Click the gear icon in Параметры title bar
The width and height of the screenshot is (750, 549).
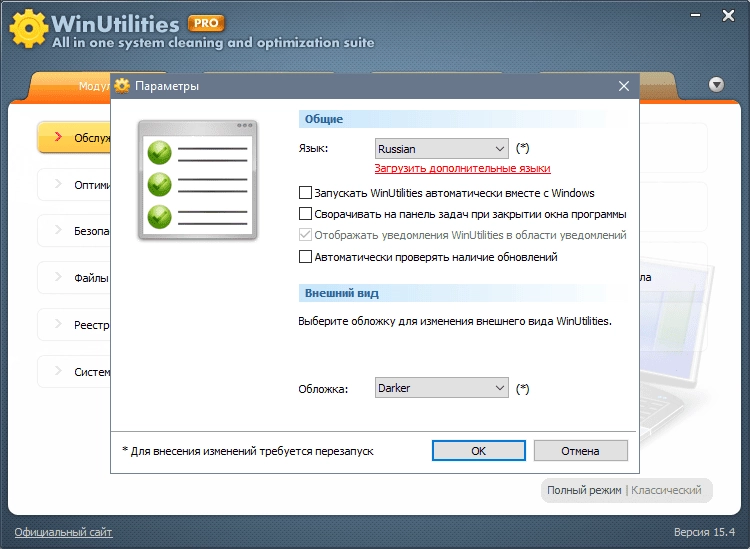pyautogui.click(x=122, y=86)
